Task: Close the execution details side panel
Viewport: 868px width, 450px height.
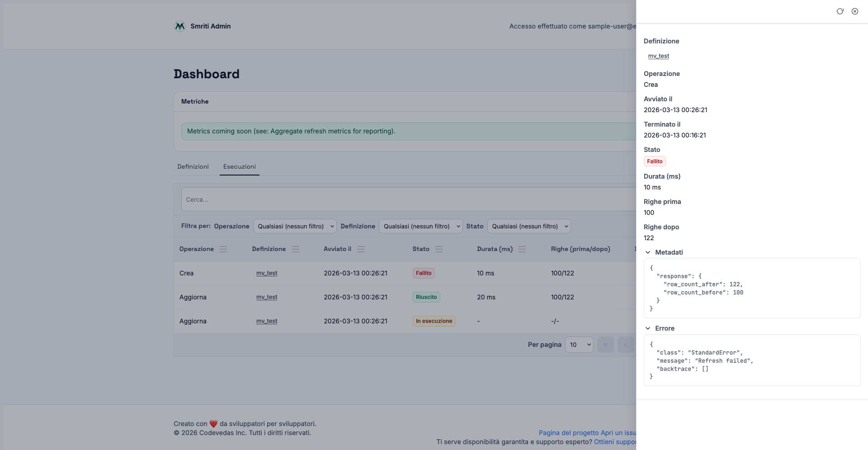Action: click(x=855, y=11)
